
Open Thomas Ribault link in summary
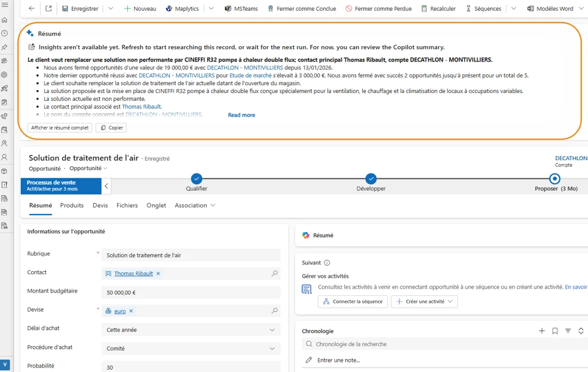(141, 107)
